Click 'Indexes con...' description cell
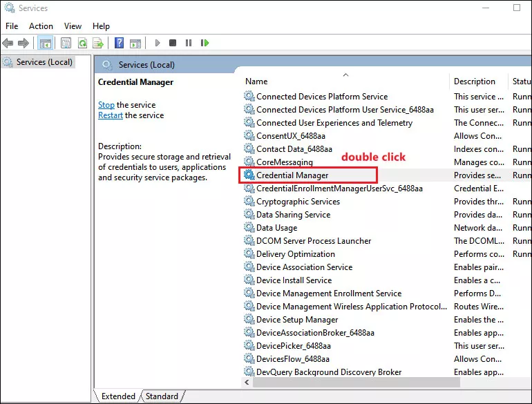532x404 pixels. pyautogui.click(x=479, y=149)
